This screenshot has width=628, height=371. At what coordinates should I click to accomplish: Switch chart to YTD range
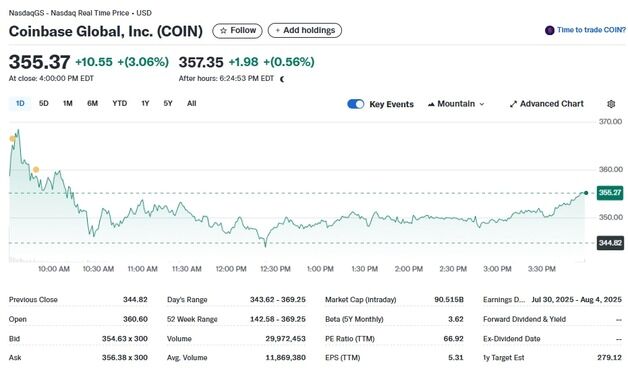(119, 103)
